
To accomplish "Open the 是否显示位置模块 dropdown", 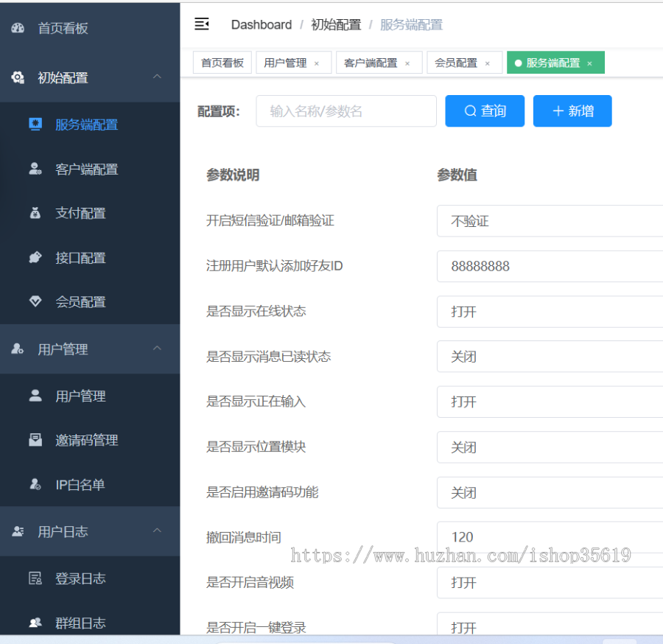I will click(x=550, y=447).
